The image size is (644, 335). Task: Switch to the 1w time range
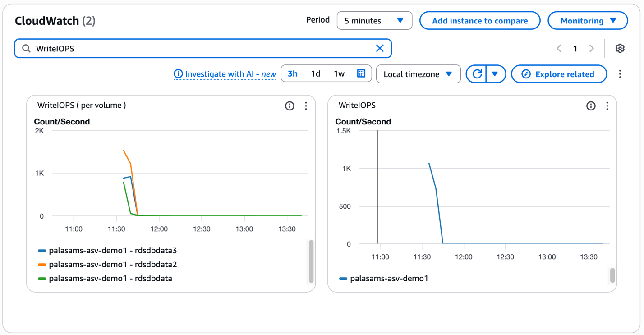[x=339, y=74]
